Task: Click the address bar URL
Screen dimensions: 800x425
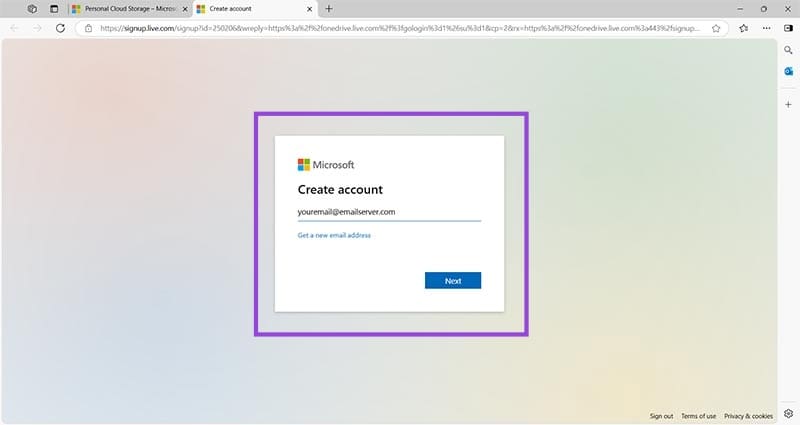Action: [x=399, y=29]
